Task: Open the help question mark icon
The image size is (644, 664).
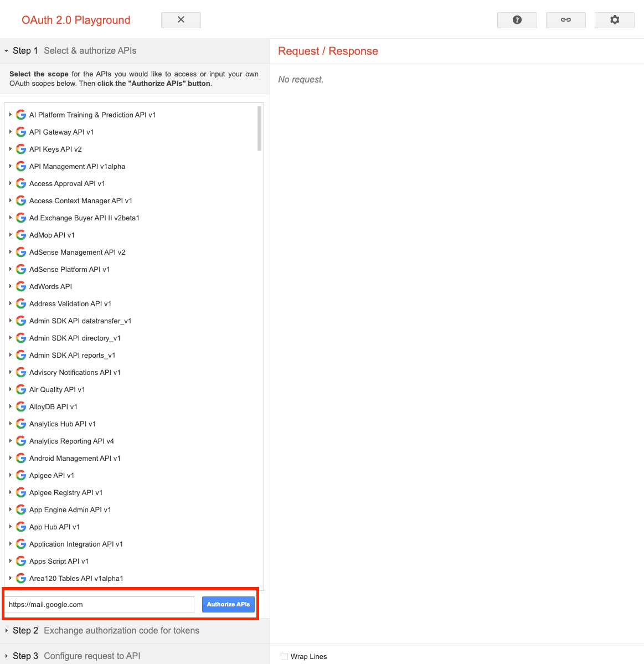Action: coord(517,20)
